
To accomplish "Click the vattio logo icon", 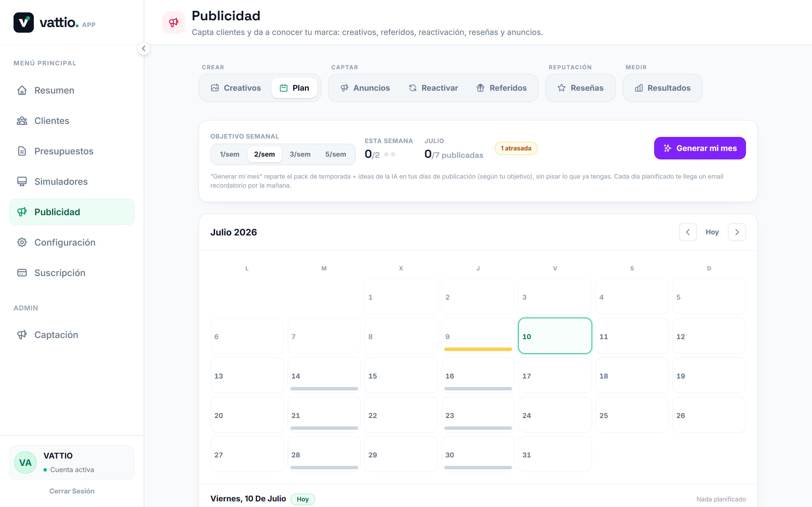I will pos(23,23).
